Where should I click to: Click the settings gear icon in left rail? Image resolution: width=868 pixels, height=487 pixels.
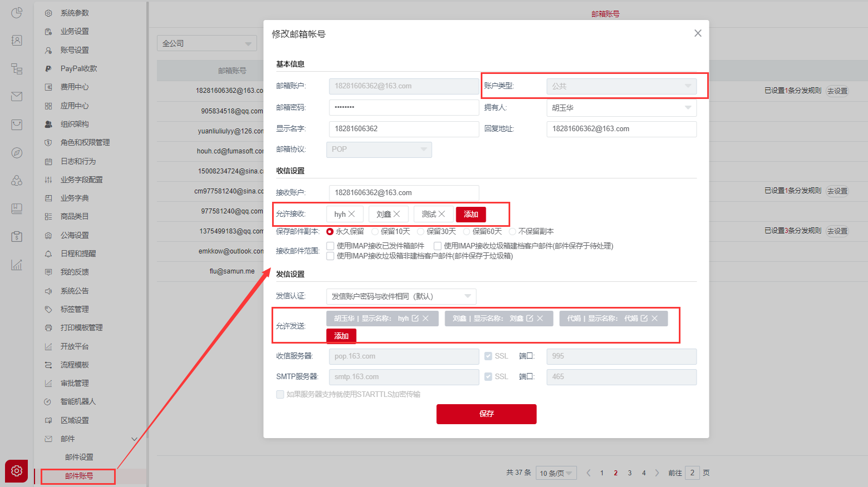click(17, 471)
